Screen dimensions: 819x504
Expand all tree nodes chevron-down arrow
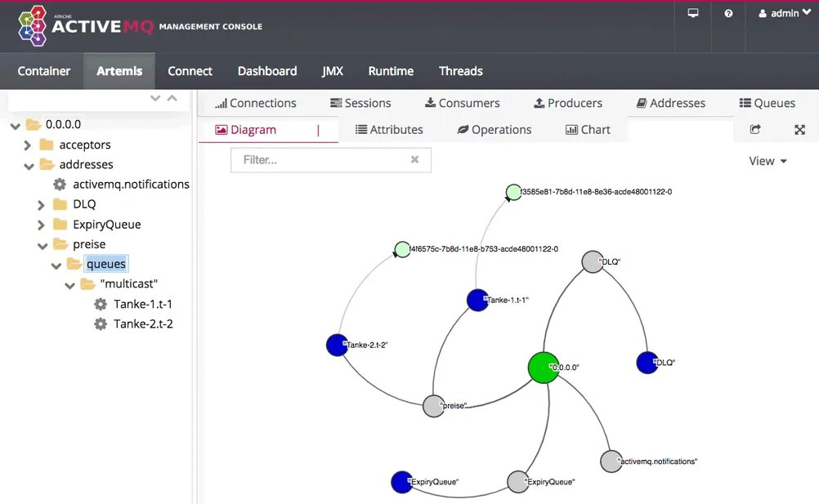click(155, 98)
